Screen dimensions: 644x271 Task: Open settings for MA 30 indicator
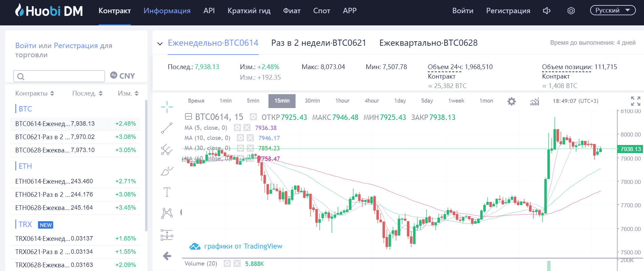pos(240,148)
